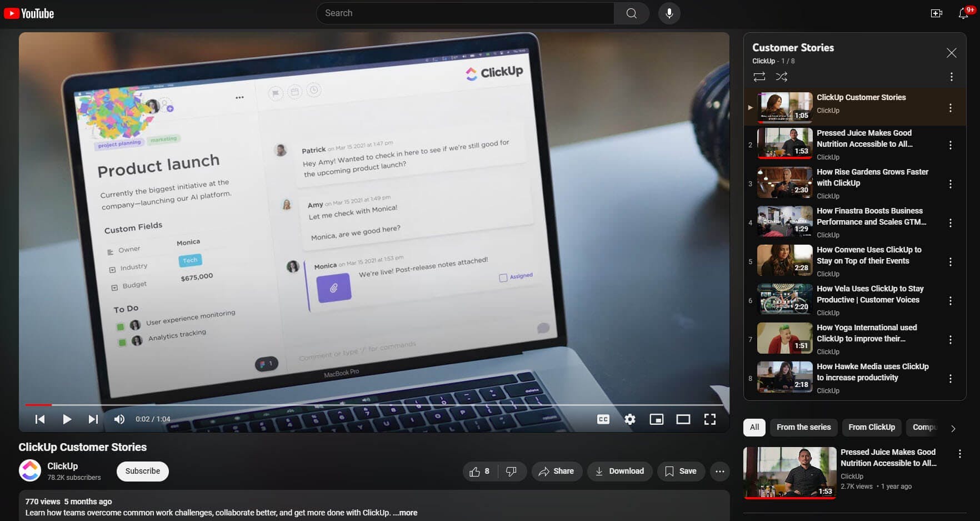Image resolution: width=980 pixels, height=521 pixels.
Task: Save video to playlist
Action: tap(681, 471)
